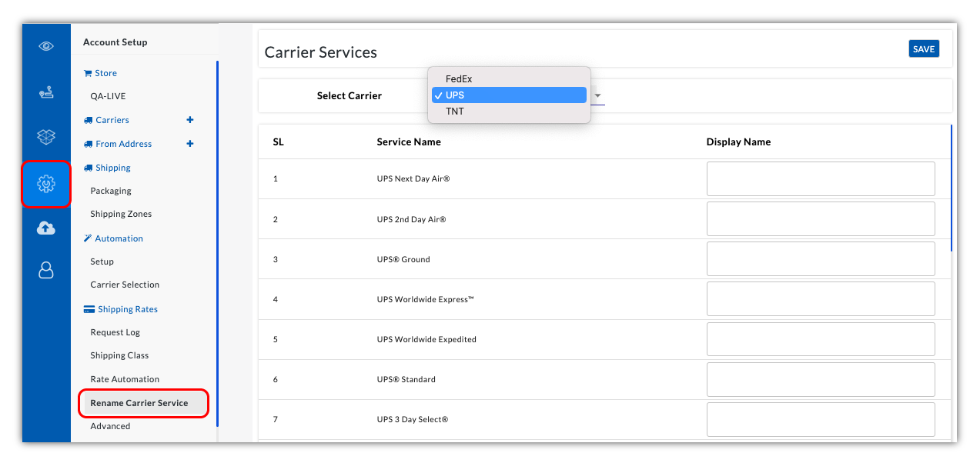Click the truck icon beside Carriers
980x463 pixels.
pos(88,120)
